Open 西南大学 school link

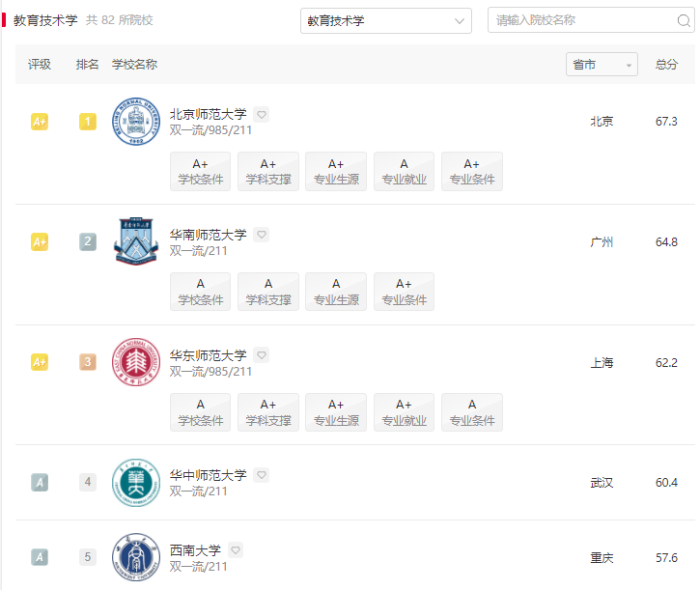tap(195, 549)
